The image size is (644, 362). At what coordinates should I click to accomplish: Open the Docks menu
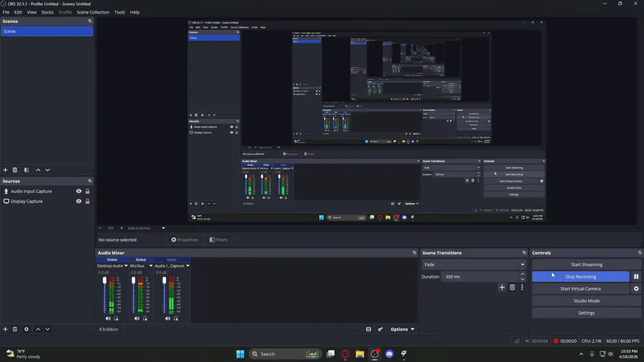pos(48,12)
